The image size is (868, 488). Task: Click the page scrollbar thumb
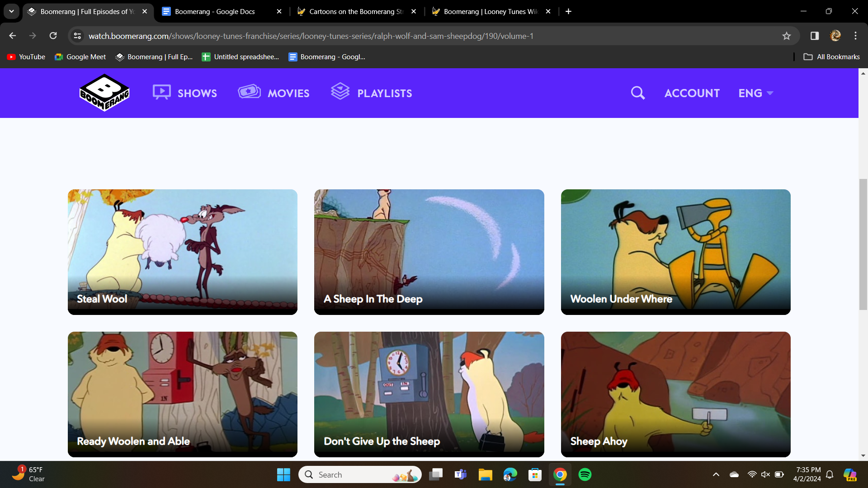point(863,244)
